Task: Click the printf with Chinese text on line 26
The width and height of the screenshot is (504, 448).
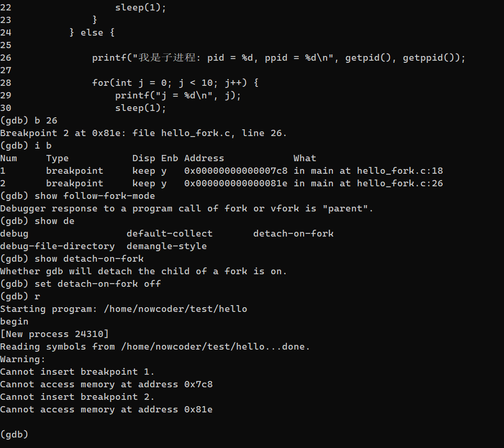Action: point(278,58)
